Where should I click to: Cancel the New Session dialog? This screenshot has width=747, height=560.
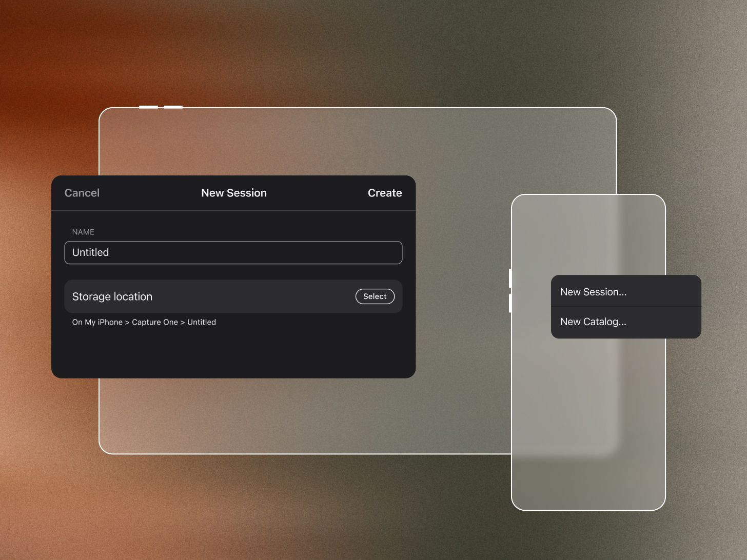[82, 193]
